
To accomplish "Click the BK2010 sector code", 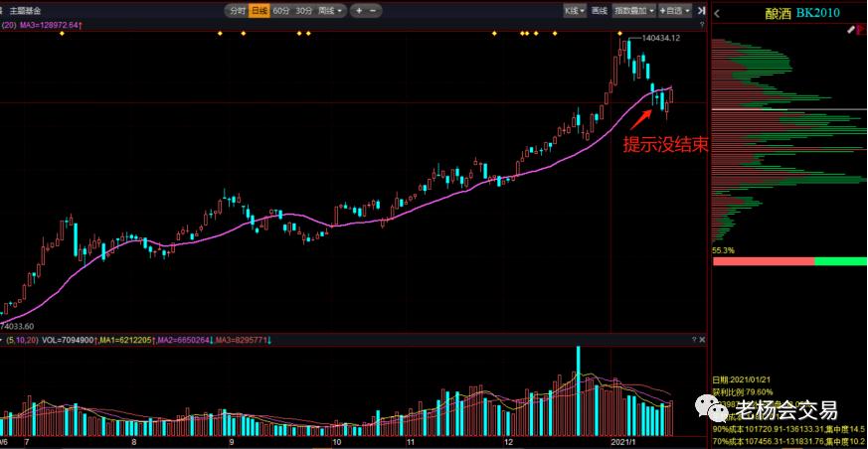I will pyautogui.click(x=818, y=13).
